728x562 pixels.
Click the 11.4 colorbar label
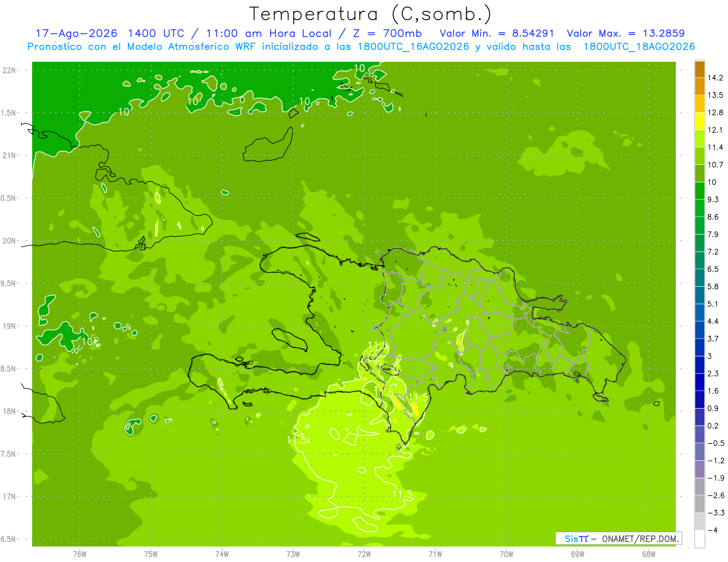pyautogui.click(x=715, y=147)
